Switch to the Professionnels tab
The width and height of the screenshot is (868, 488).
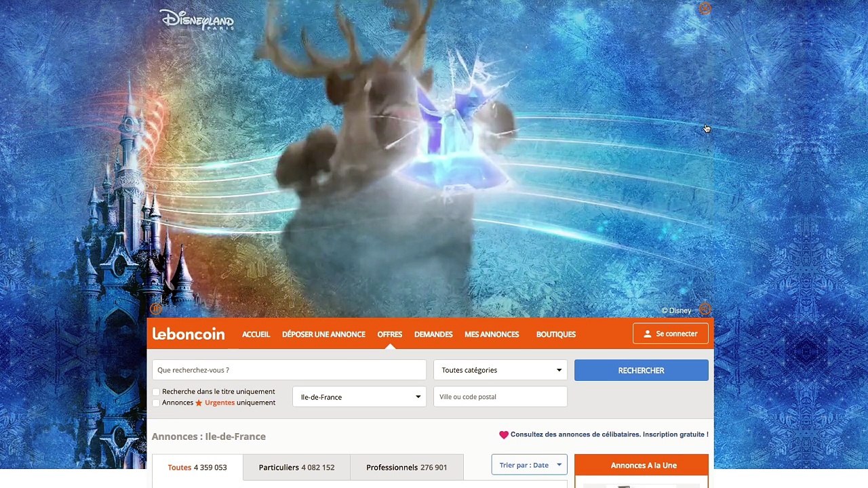click(407, 467)
